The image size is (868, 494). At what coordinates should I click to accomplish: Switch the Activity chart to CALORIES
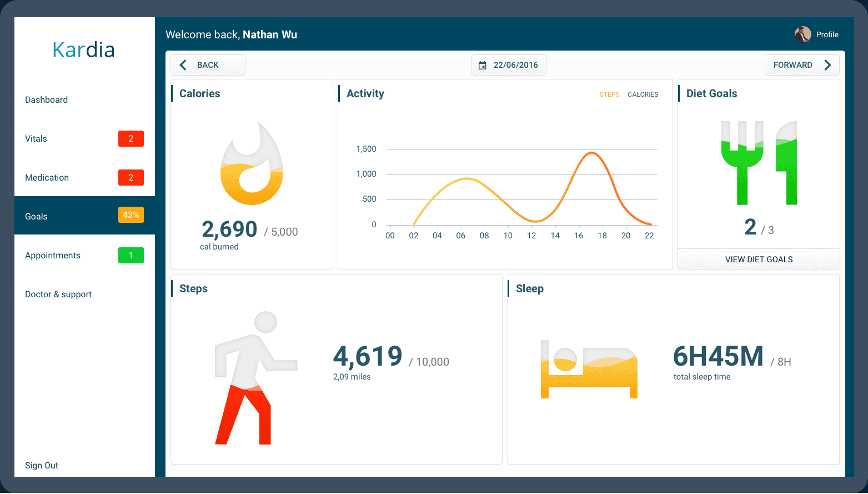tap(643, 94)
